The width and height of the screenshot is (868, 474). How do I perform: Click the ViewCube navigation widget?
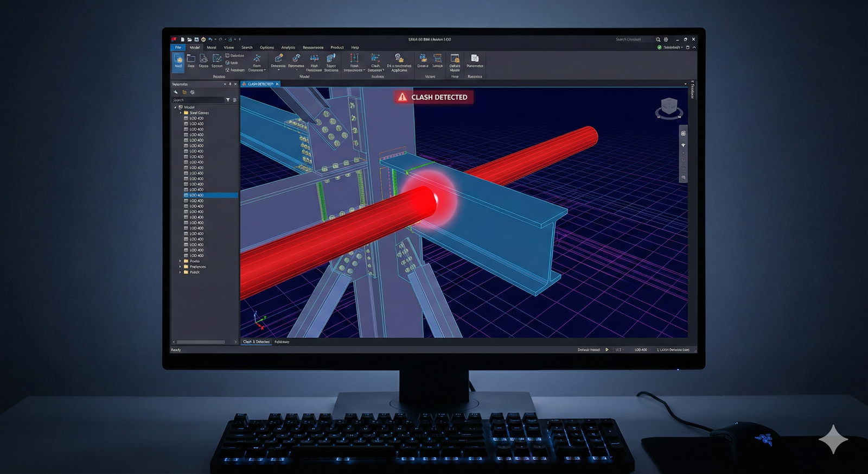tap(669, 108)
